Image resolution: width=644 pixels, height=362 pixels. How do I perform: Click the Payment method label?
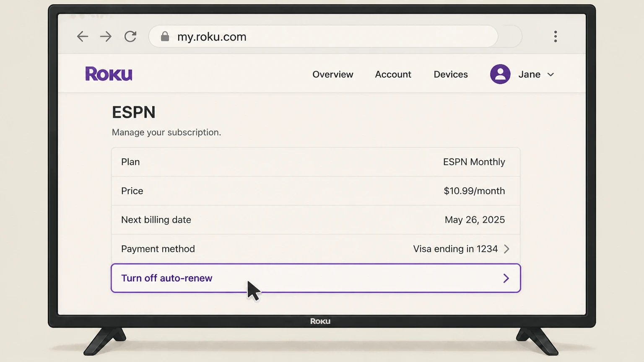pyautogui.click(x=158, y=249)
